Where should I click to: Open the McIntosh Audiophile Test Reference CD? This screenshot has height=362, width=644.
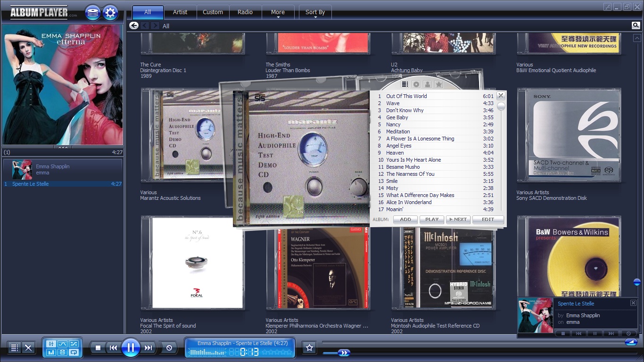pos(444,268)
